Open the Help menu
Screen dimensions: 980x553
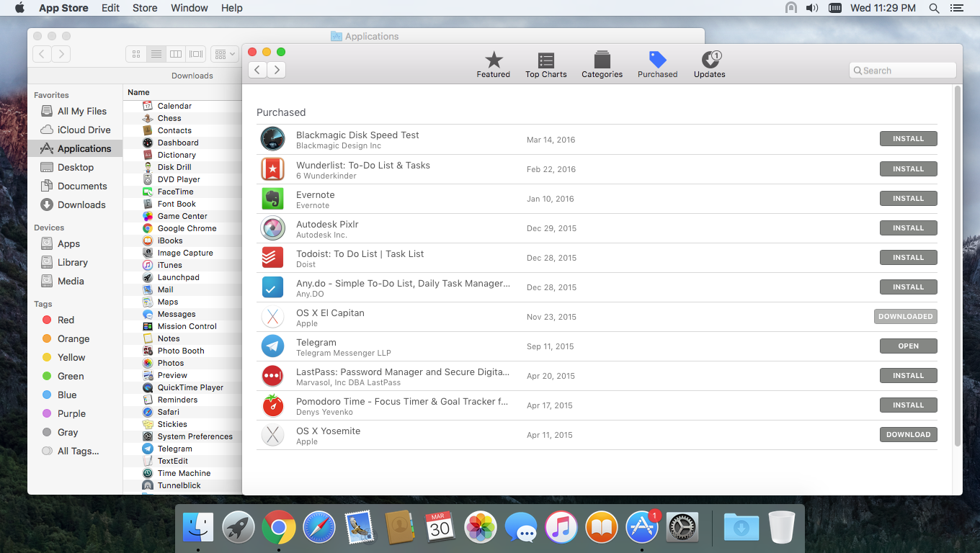[x=232, y=8]
